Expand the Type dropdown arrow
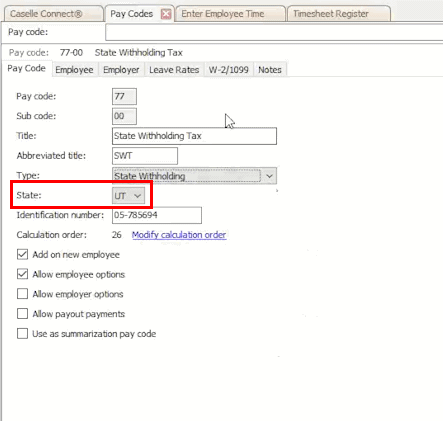 pos(269,176)
